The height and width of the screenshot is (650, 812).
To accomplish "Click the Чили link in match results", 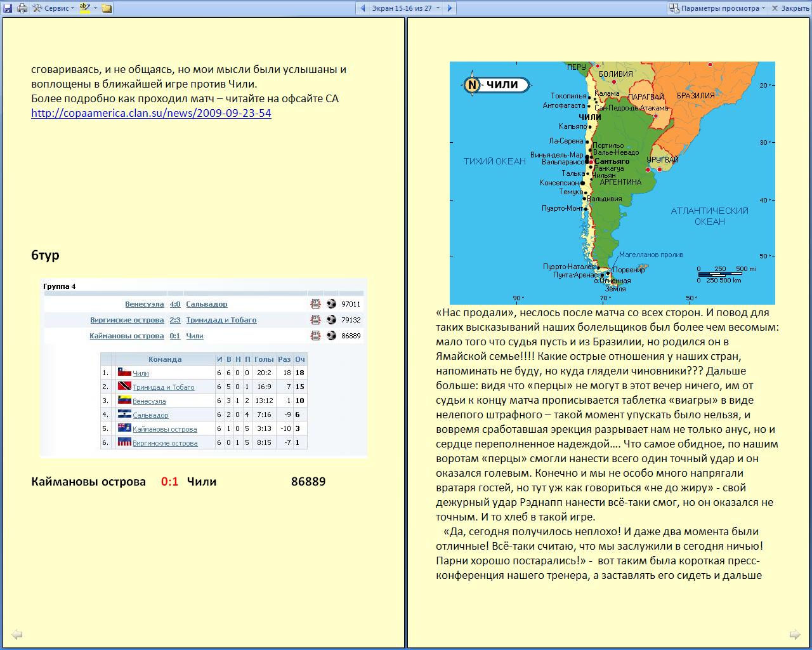I will tap(195, 336).
